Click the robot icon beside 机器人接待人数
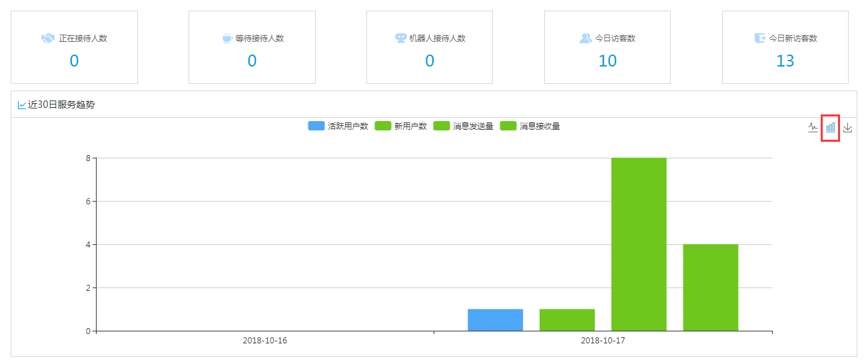This screenshot has height=364, width=868. point(400,39)
